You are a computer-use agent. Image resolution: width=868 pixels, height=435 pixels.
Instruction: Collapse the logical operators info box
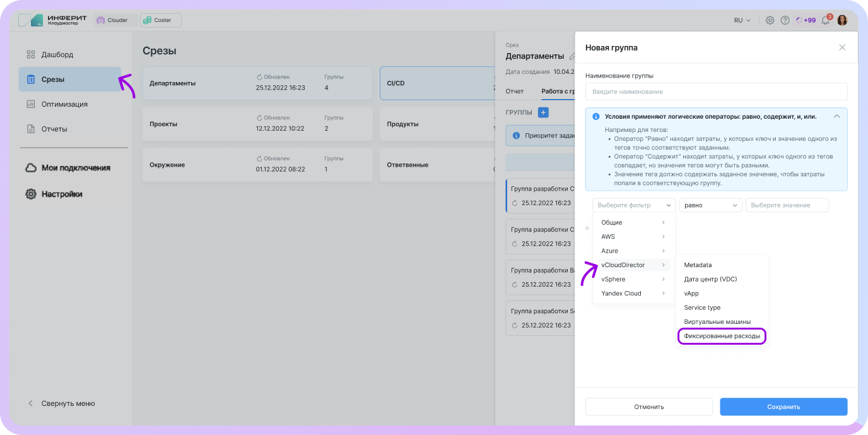[836, 116]
